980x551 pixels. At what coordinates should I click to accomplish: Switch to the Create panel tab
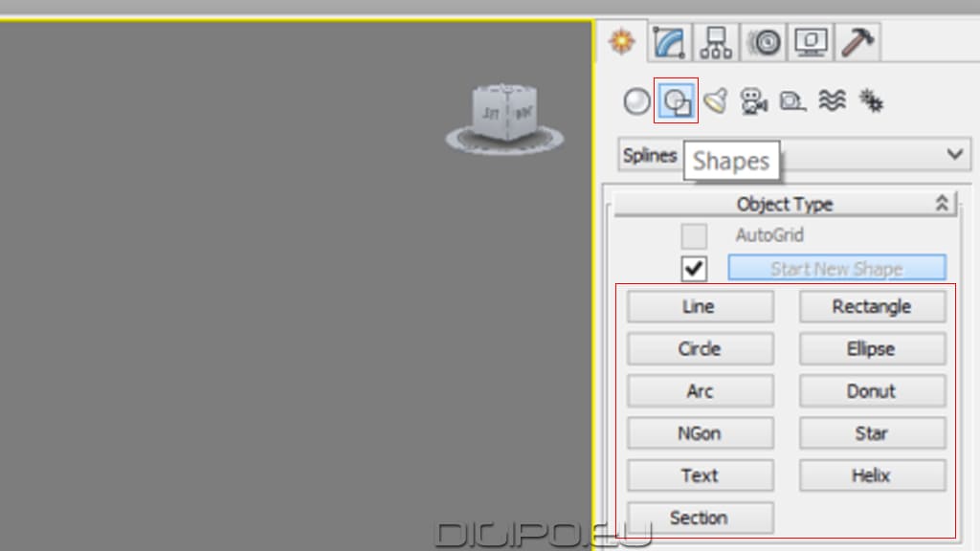tap(623, 40)
